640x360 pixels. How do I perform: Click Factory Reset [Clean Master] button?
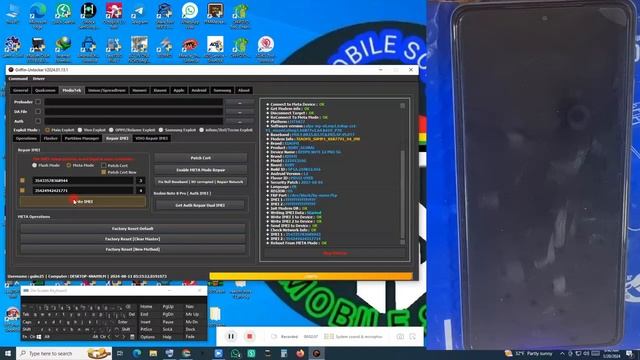133,239
